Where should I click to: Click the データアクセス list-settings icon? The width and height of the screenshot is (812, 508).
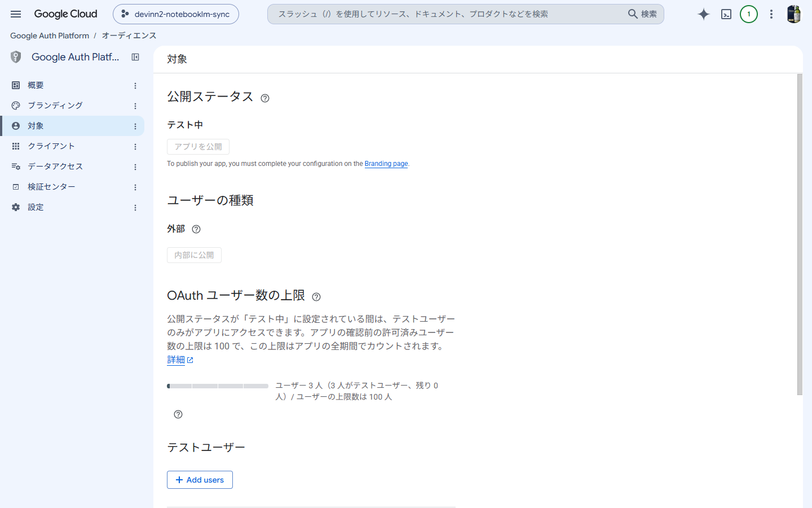pyautogui.click(x=16, y=167)
